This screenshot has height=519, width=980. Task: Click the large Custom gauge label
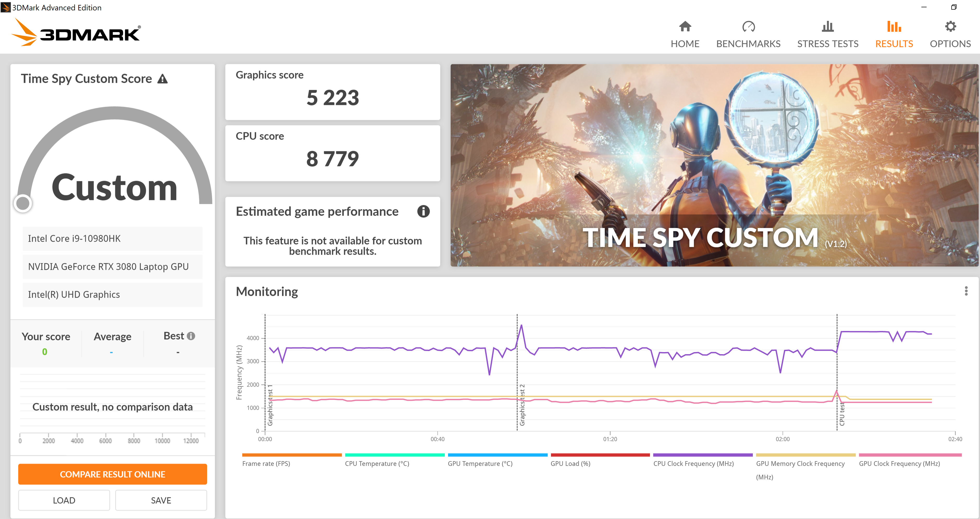(x=115, y=187)
